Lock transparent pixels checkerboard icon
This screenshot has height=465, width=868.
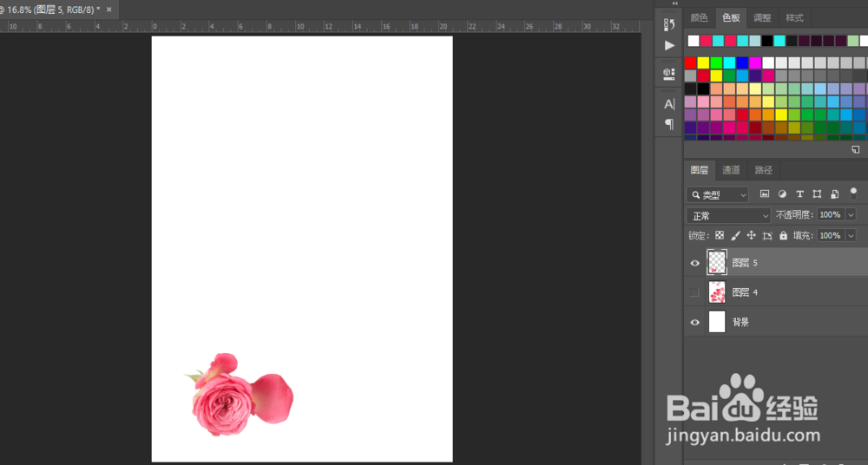click(720, 235)
